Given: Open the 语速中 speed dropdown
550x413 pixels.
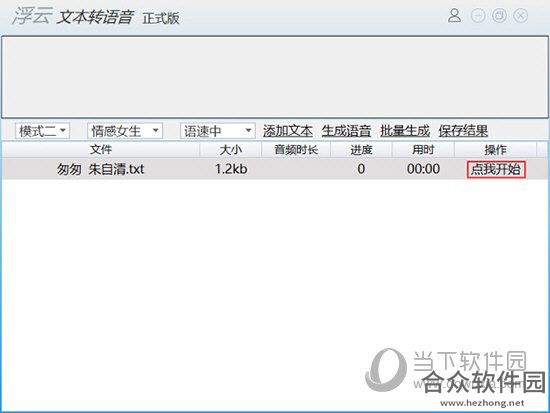Looking at the screenshot, I should 218,131.
